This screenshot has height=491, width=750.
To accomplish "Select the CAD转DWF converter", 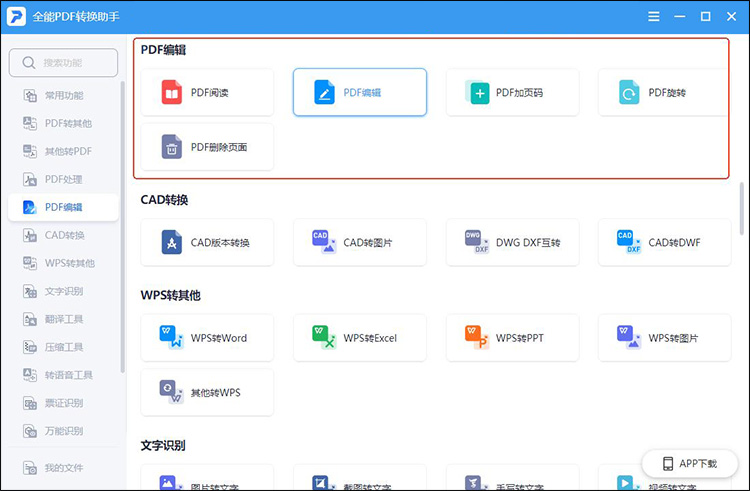I will (665, 242).
